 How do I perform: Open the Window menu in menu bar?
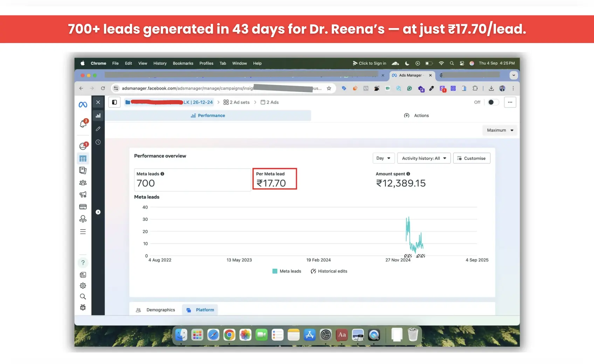tap(240, 63)
